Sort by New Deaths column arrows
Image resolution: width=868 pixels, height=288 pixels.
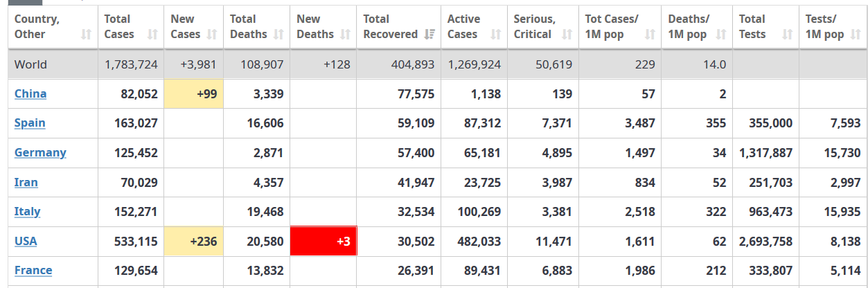point(346,34)
